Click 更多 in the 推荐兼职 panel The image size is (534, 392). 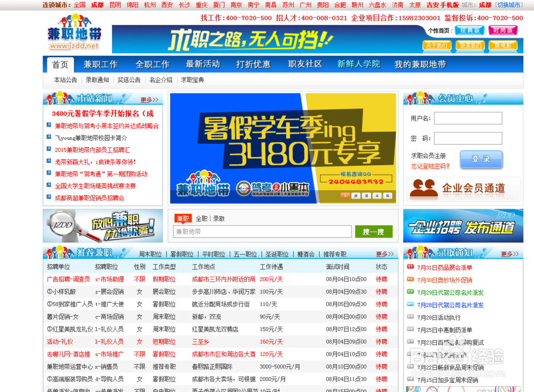(385, 254)
